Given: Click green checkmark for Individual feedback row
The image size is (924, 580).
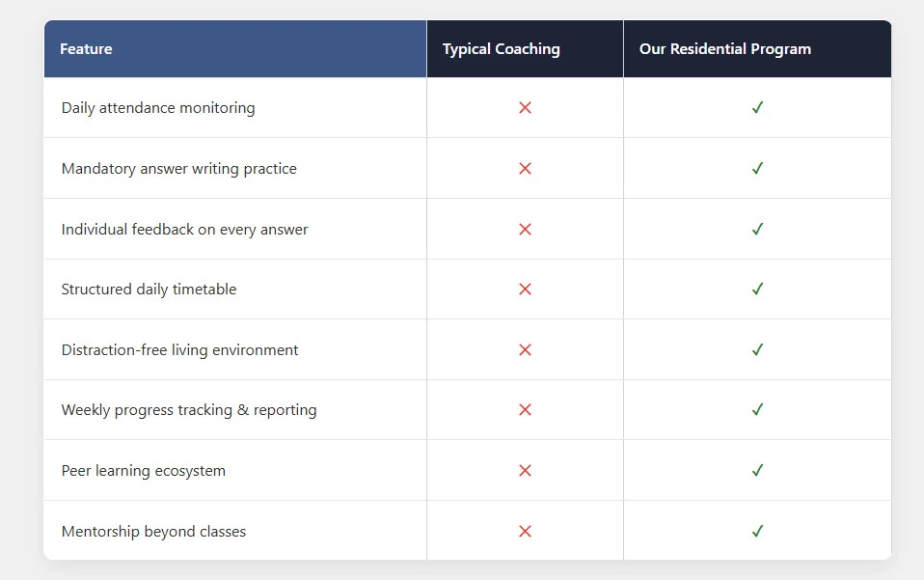Looking at the screenshot, I should click(757, 229).
